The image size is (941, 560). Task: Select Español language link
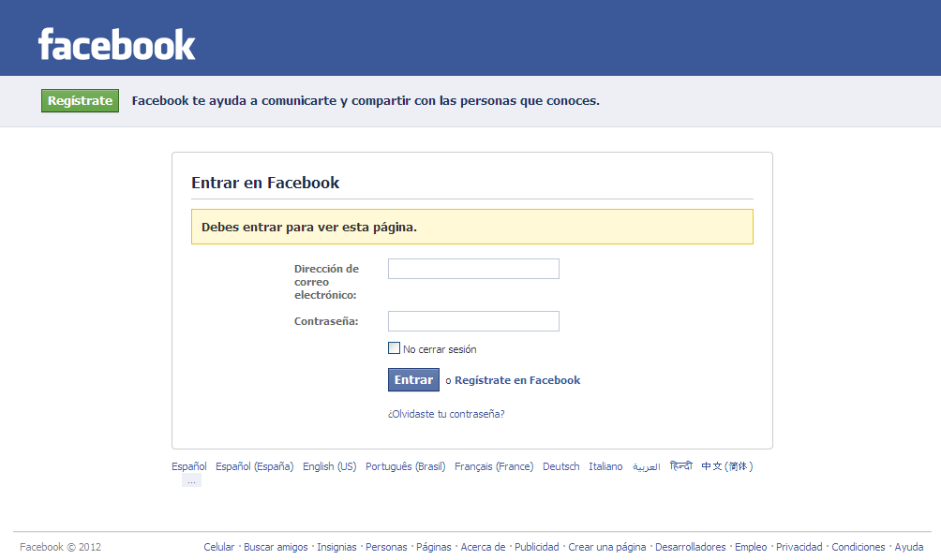pyautogui.click(x=189, y=466)
